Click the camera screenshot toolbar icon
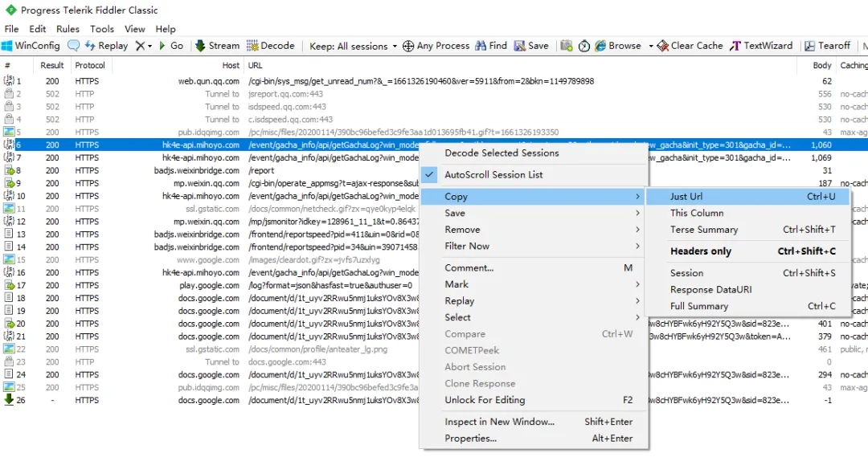Screen dimensions: 868x461 pos(567,46)
